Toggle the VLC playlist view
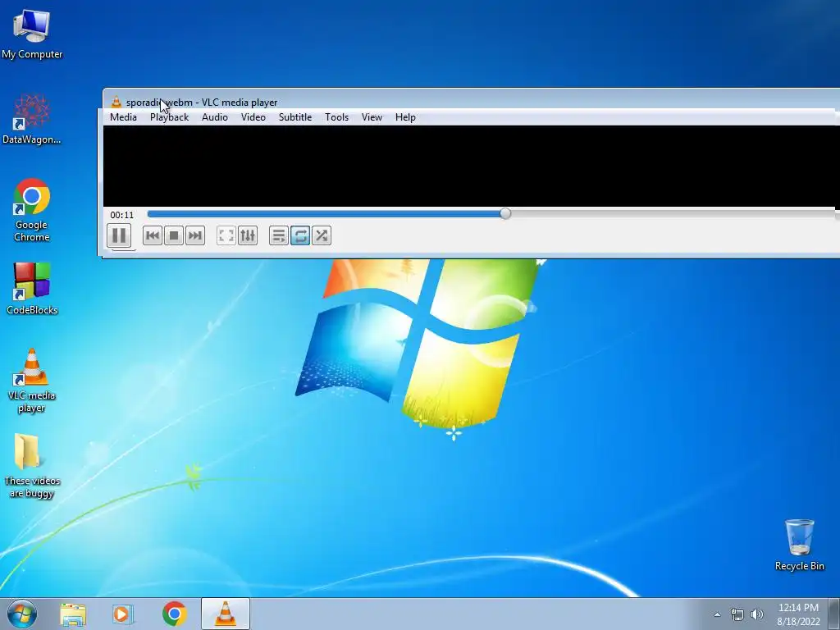This screenshot has height=630, width=840. coord(279,235)
